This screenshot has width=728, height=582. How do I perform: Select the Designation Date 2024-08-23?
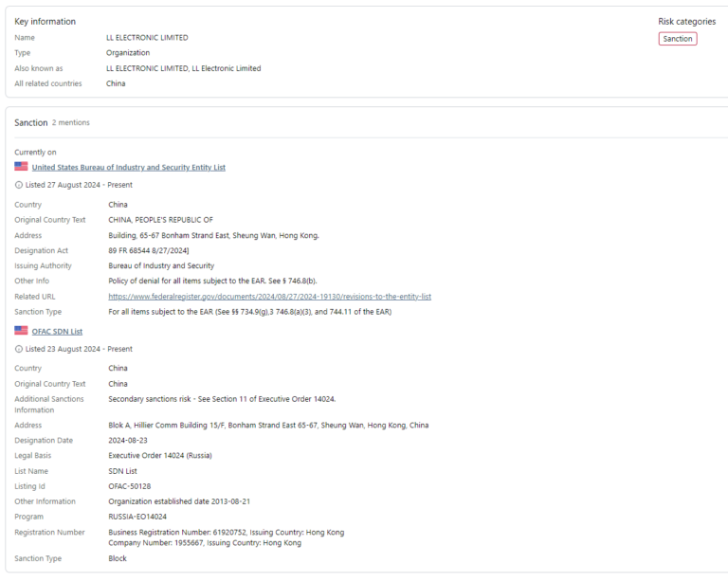pyautogui.click(x=131, y=441)
